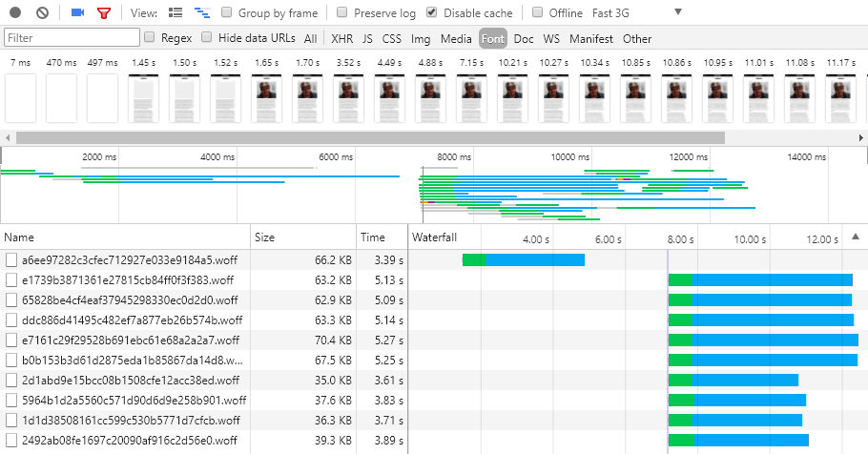Filter requests by Doc
The image size is (868, 454).
coord(524,39)
